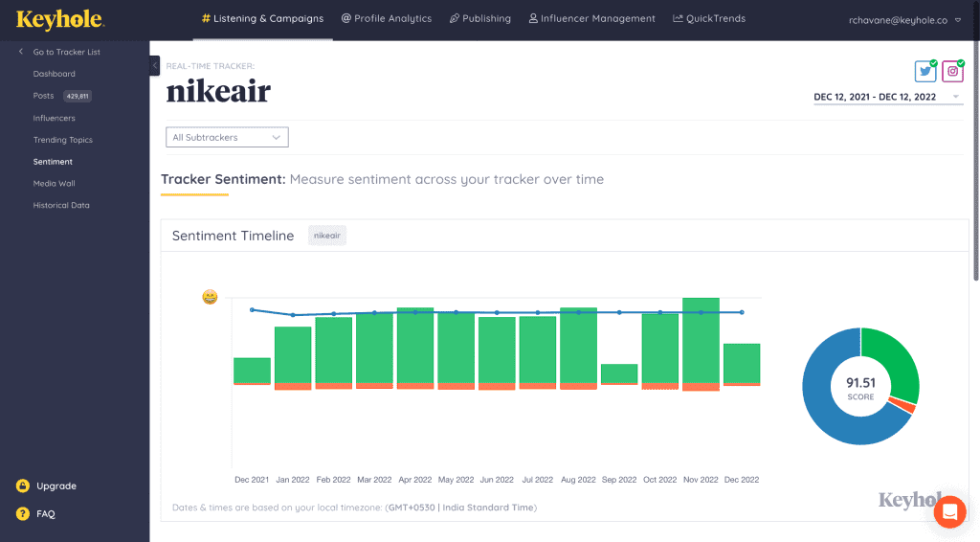Click the date range dropdown arrow
This screenshot has height=542, width=980.
(956, 97)
